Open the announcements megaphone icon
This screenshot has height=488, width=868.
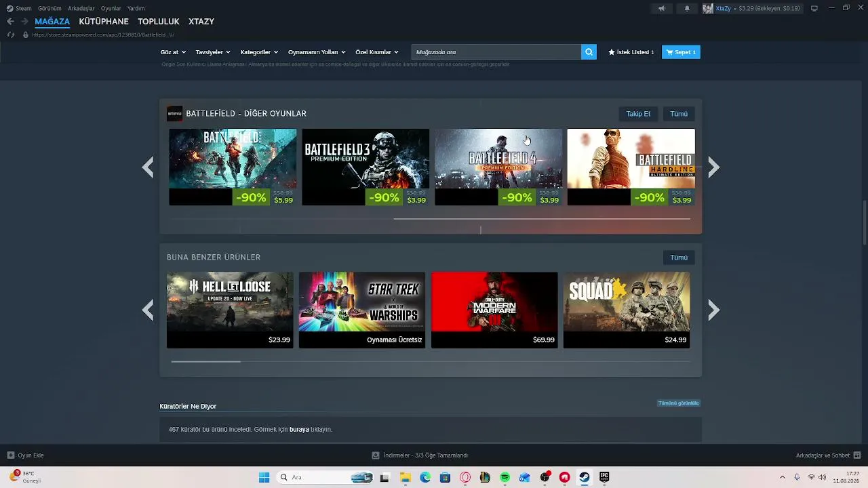coord(662,8)
